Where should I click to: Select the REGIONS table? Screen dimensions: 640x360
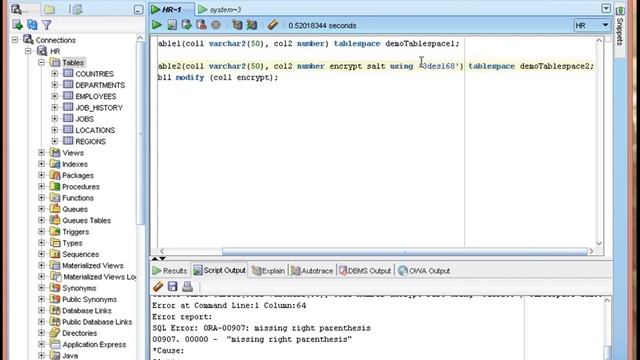(90, 141)
